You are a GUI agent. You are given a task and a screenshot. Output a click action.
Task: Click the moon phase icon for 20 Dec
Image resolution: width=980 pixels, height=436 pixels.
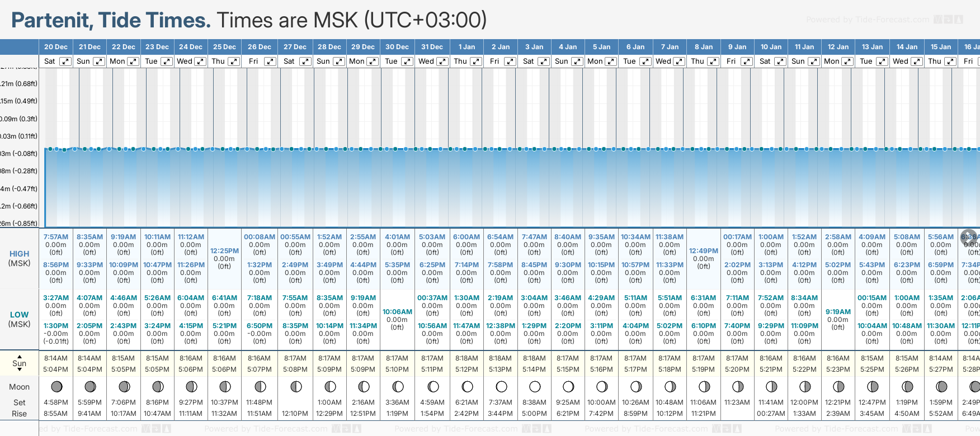tap(56, 386)
